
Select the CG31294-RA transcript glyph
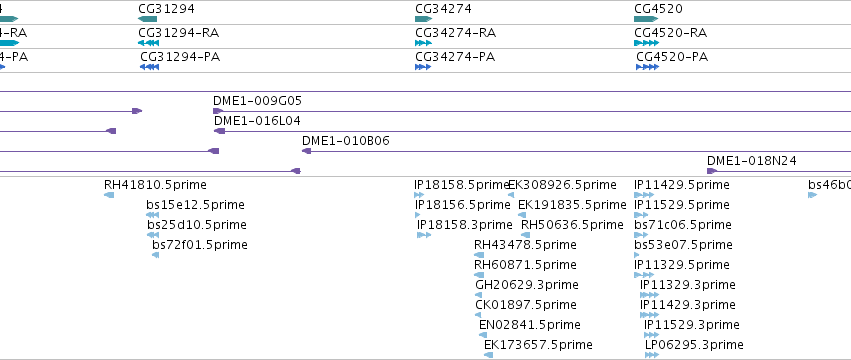click(149, 43)
